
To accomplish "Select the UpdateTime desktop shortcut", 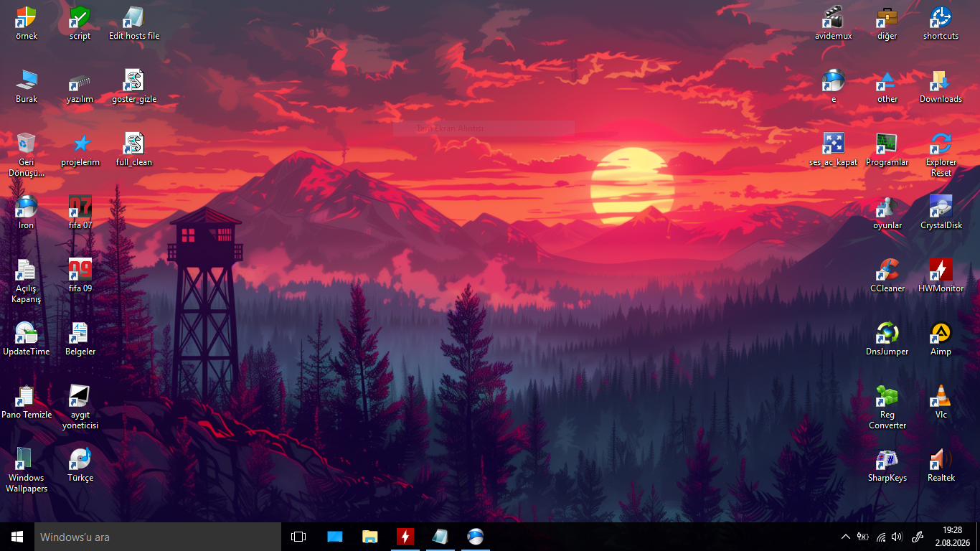I will tap(27, 339).
